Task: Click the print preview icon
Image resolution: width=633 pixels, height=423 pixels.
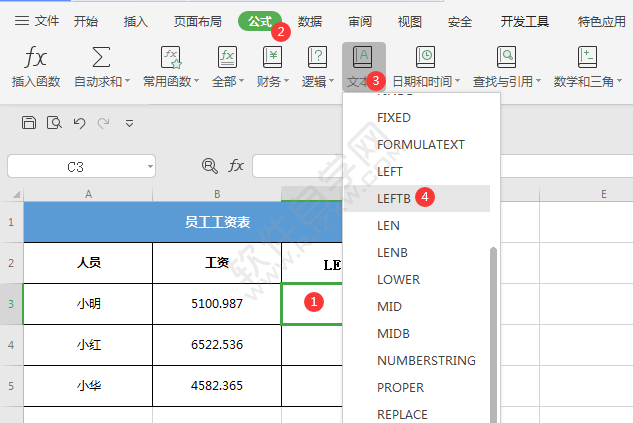Action: tap(54, 123)
